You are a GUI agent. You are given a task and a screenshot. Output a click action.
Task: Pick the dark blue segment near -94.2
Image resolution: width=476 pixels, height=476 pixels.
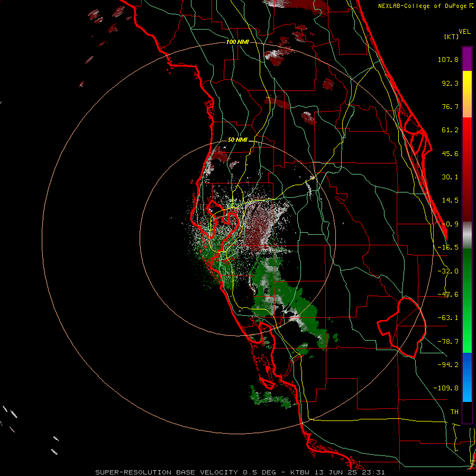pos(467,364)
